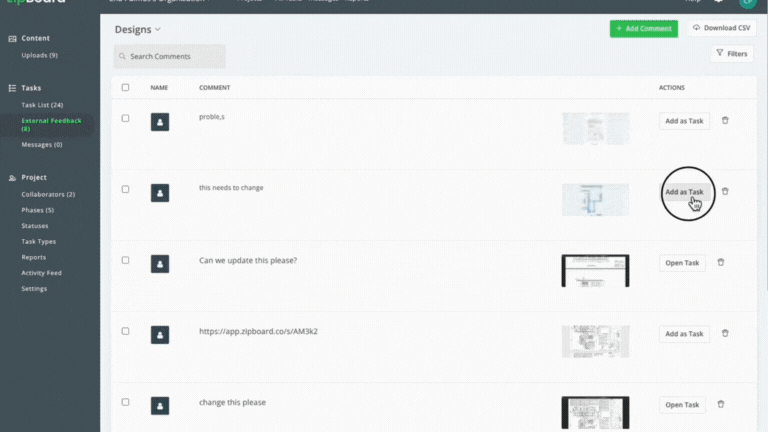Image resolution: width=768 pixels, height=432 pixels.
Task: Select checkbox for 'this needs to change'
Action: 125,189
